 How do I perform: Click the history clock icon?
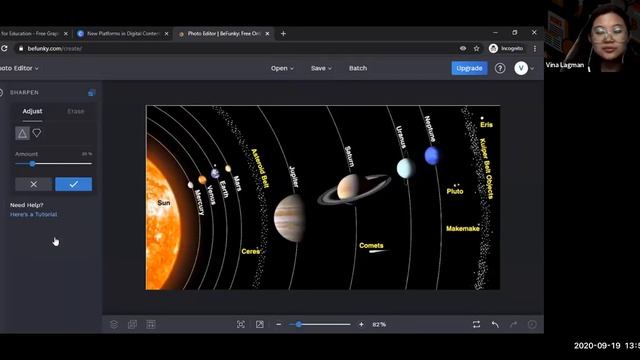(532, 324)
